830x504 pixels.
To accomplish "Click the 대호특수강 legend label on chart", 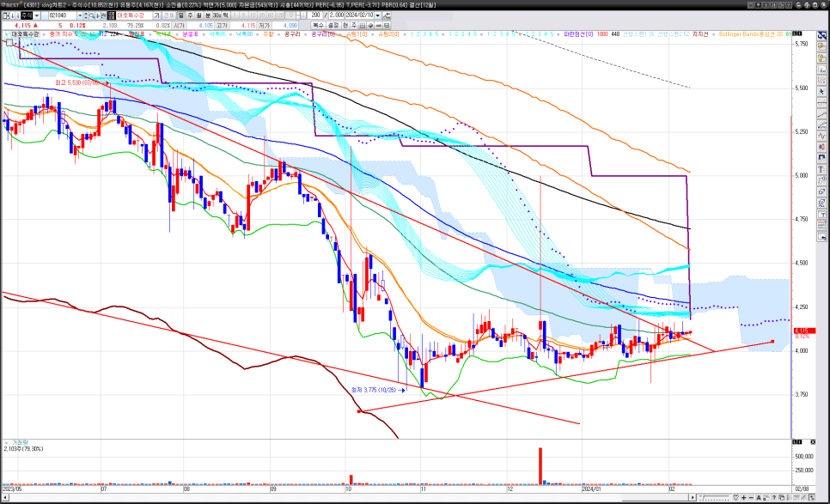I will click(x=25, y=33).
